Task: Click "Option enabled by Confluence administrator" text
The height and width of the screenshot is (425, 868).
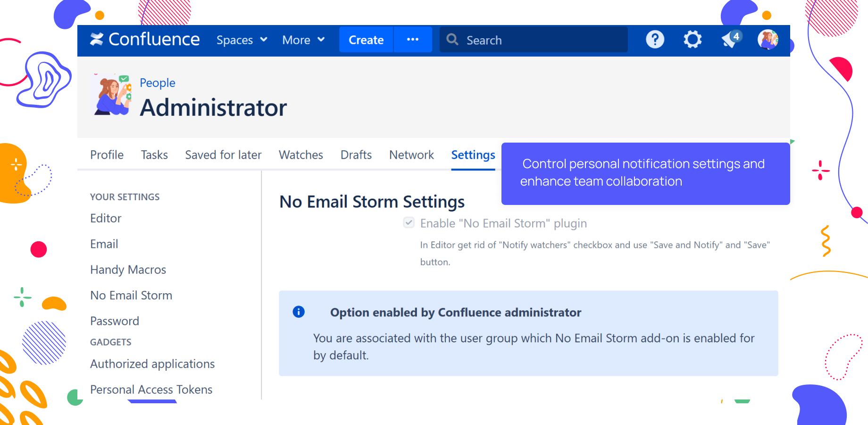Action: tap(456, 313)
